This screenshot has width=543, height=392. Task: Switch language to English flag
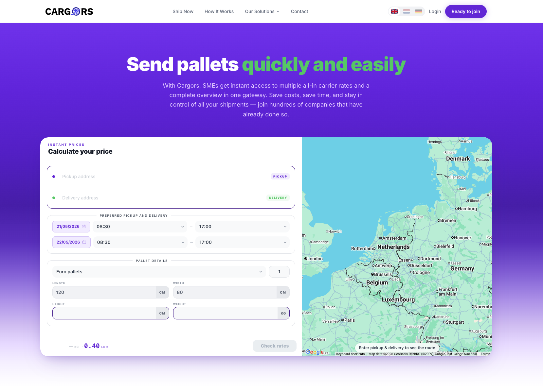coord(394,11)
